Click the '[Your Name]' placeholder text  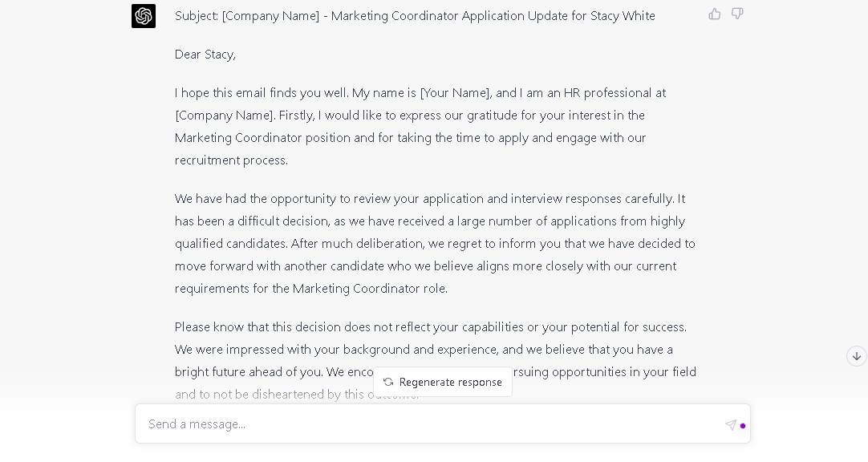point(456,93)
